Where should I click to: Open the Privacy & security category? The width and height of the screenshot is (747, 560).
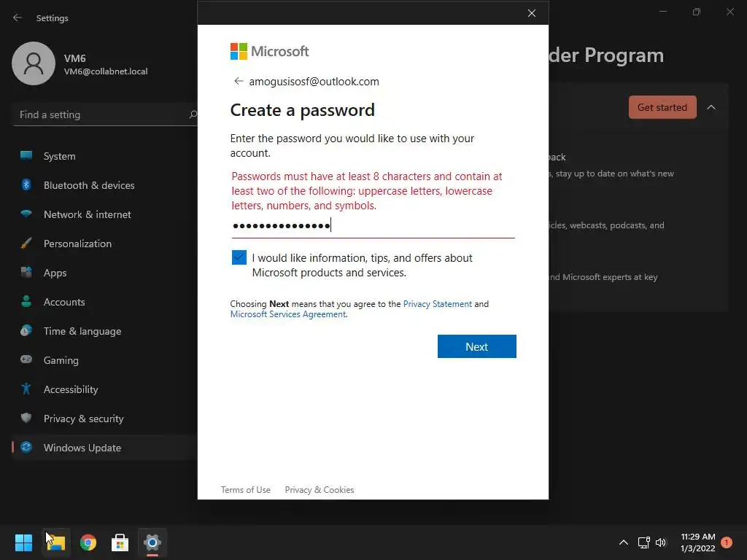pos(104,419)
